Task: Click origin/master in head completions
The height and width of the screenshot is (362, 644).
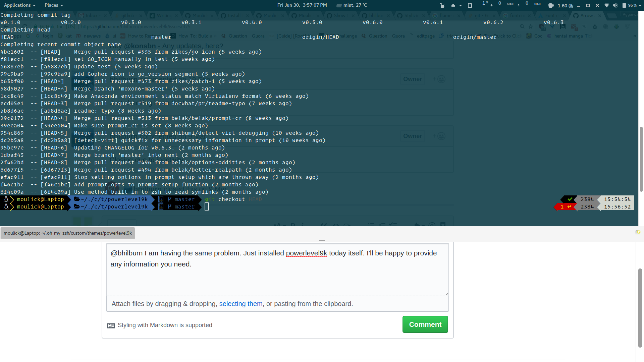Action: tap(475, 37)
